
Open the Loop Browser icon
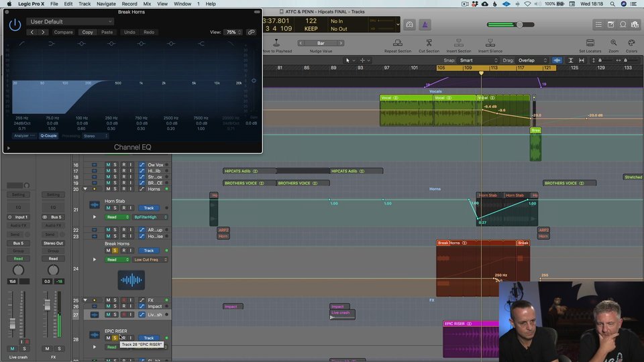point(623,25)
